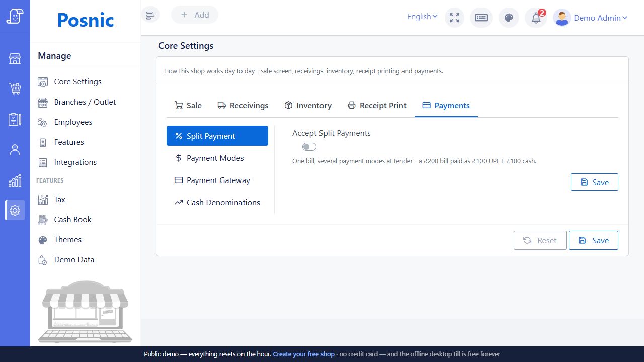Open Cash Denominations section
The height and width of the screenshot is (362, 644).
(x=217, y=202)
